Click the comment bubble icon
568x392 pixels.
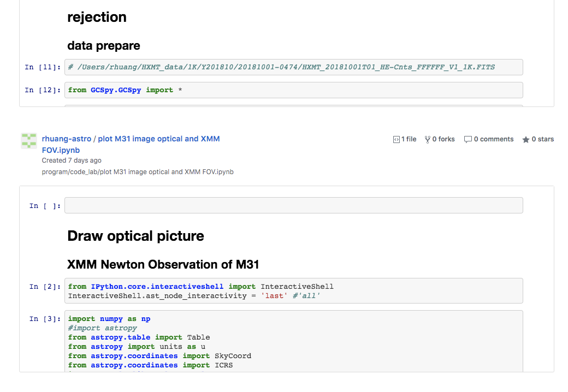[468, 140]
